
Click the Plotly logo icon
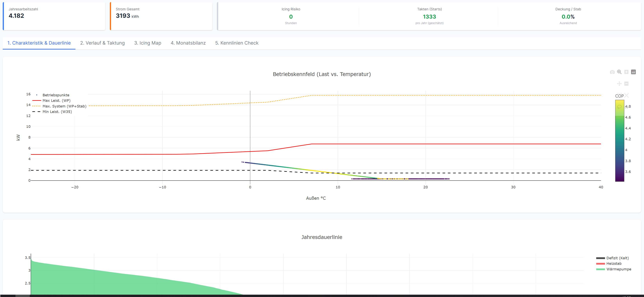pyautogui.click(x=633, y=72)
